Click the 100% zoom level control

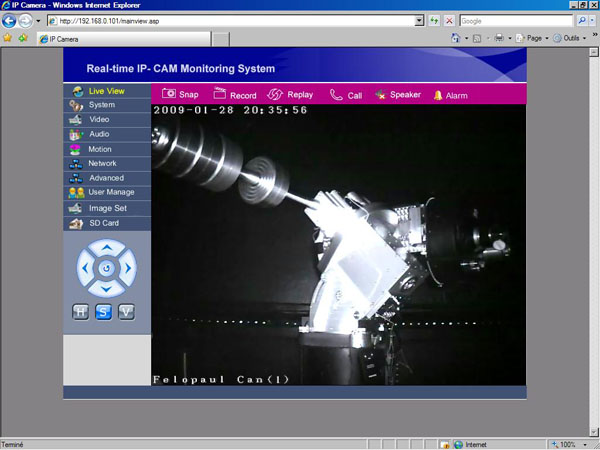click(x=567, y=444)
